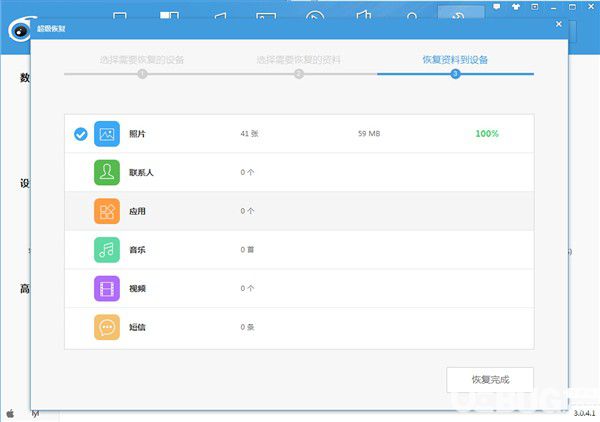The height and width of the screenshot is (422, 600).
Task: Select the 联系人 row label
Action: click(x=141, y=173)
